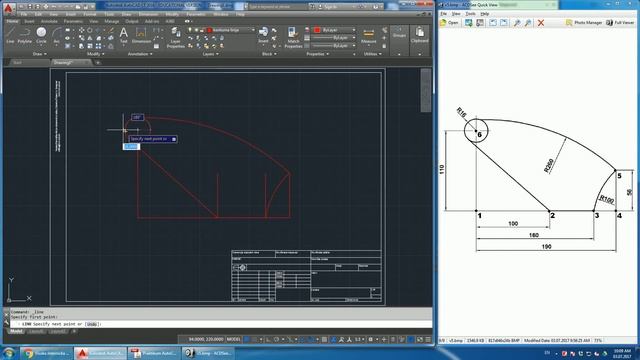Click the Model layout tab

(16, 331)
